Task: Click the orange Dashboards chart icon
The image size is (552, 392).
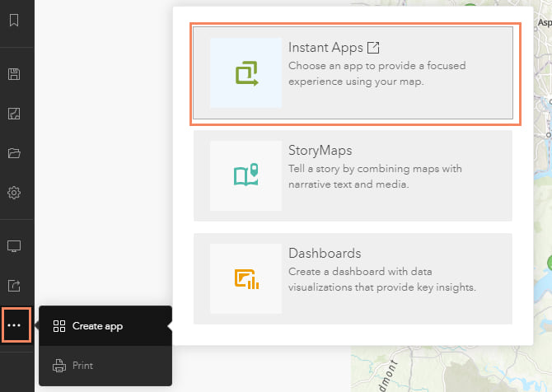Action: coord(246,278)
